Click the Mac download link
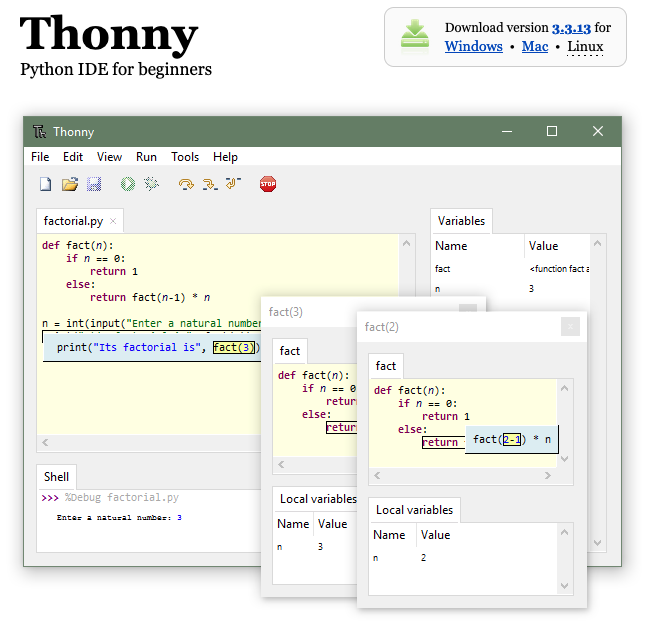 pos(535,46)
